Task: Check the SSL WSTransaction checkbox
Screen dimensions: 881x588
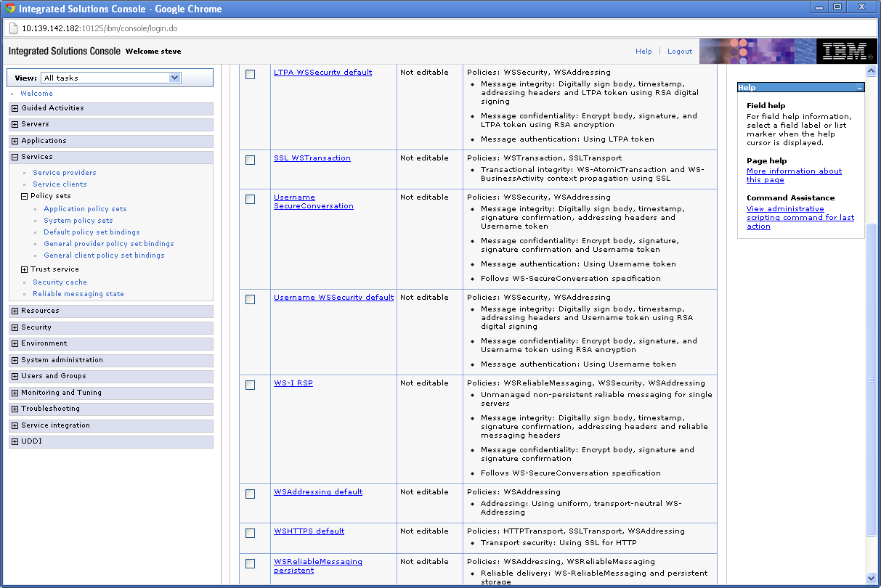Action: click(x=250, y=160)
